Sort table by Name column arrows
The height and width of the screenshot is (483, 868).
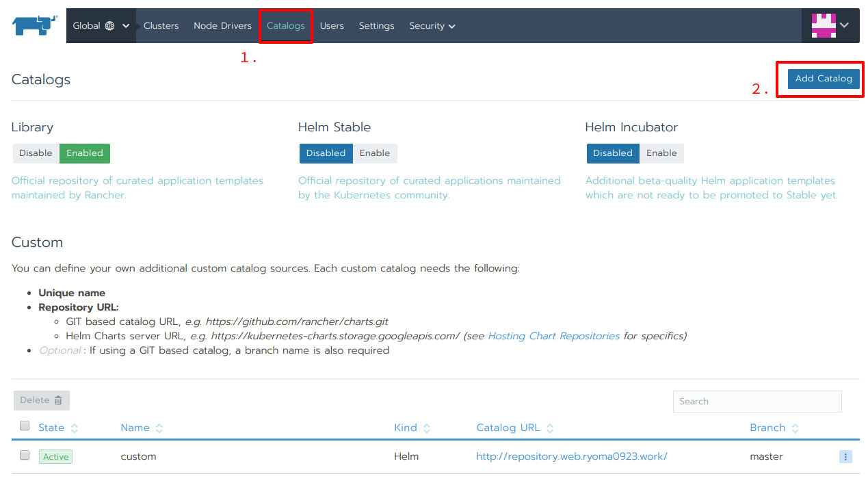159,428
